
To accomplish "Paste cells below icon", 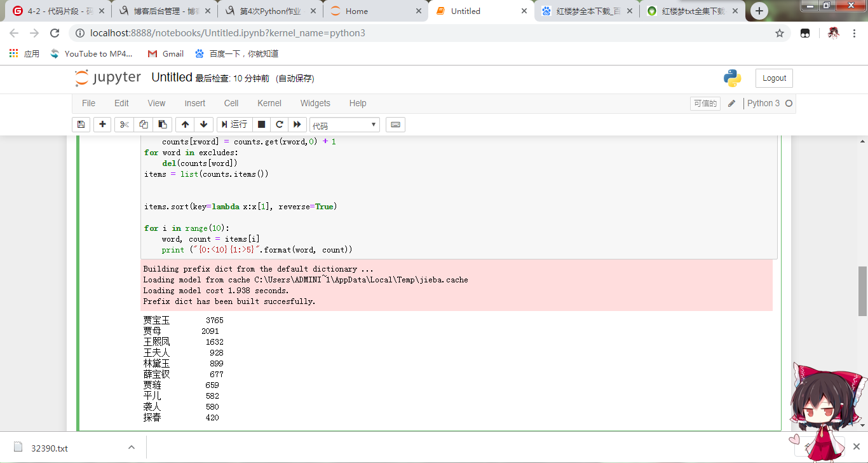I will click(163, 125).
